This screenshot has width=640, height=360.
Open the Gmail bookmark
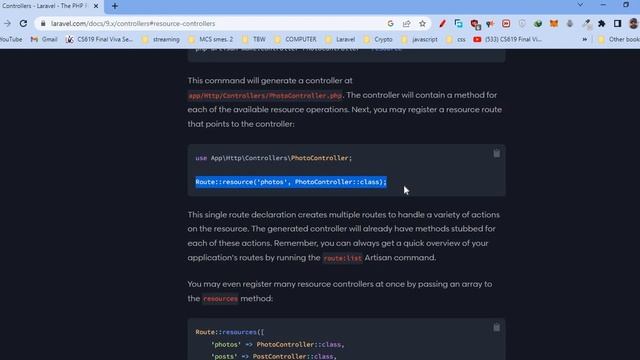[x=44, y=39]
